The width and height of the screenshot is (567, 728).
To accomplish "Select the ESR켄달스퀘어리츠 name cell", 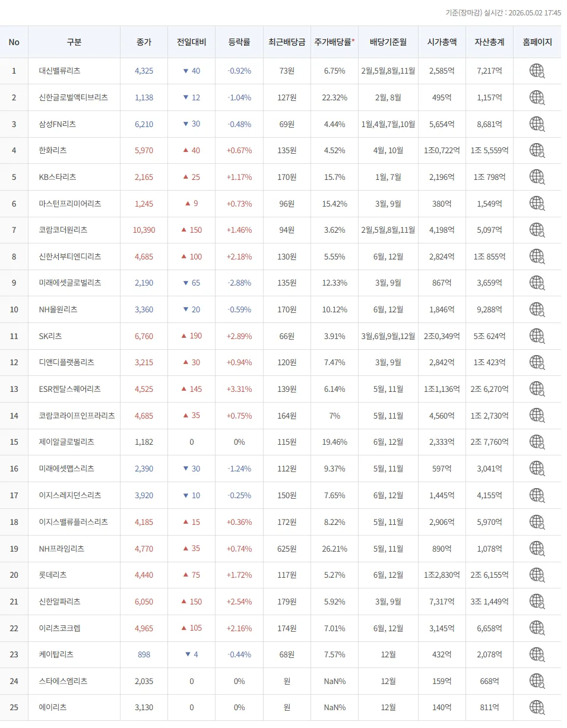I will click(x=74, y=389).
